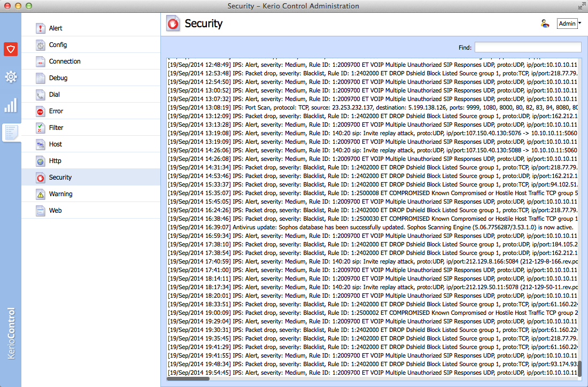Select the Alert log entry
Viewport: 588px width, 387px height.
point(91,28)
